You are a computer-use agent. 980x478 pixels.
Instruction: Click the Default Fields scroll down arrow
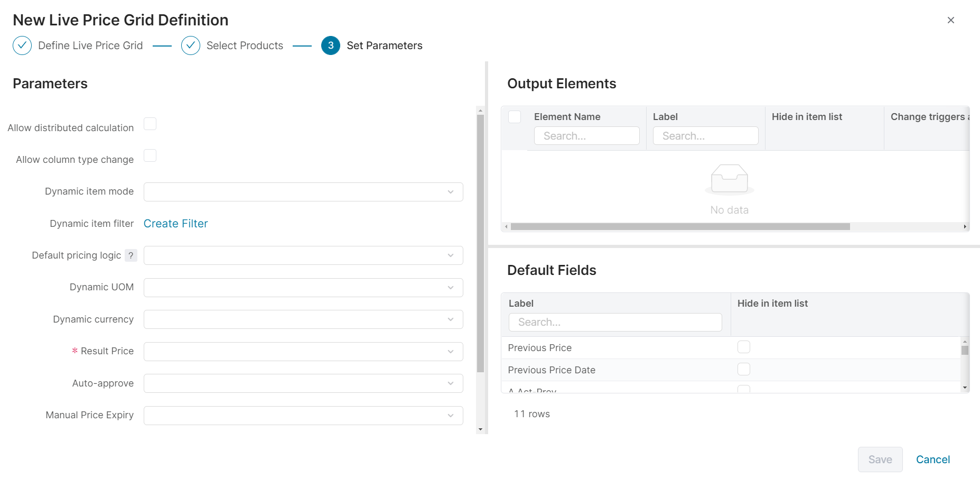tap(965, 388)
